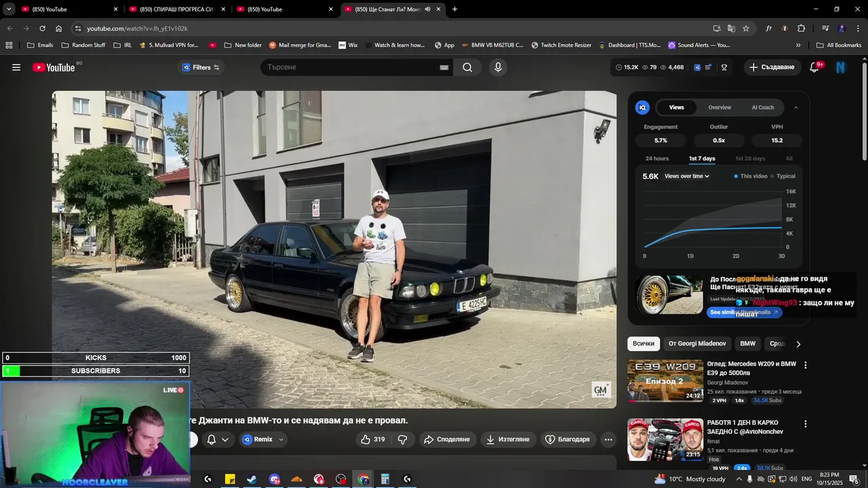Click the Chrome address bar URL
Screen dimensions: 868x488
(137, 28)
